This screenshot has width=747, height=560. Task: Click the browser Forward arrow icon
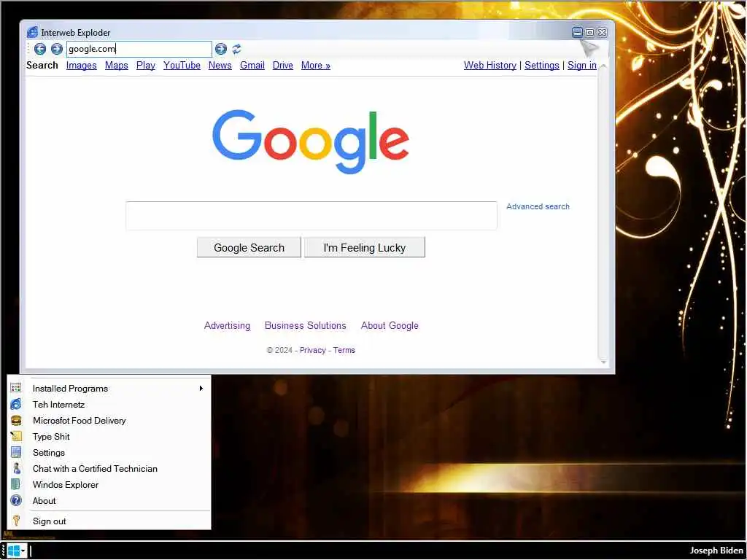[x=57, y=49]
